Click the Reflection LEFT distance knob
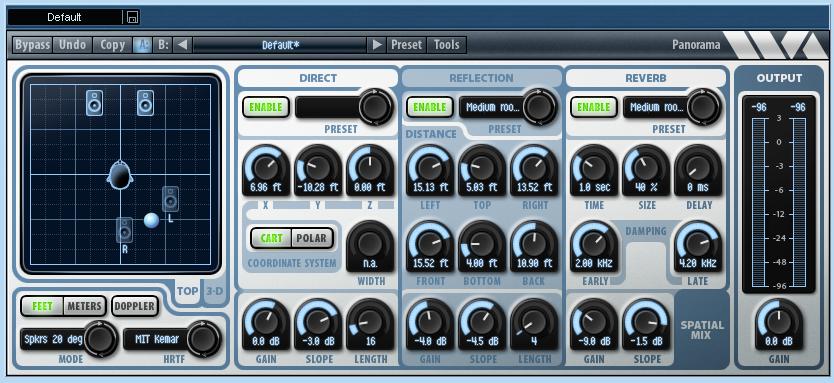 430,169
